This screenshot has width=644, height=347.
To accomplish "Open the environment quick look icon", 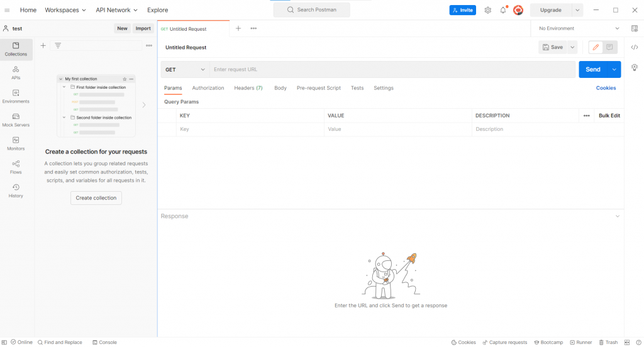I will pyautogui.click(x=635, y=28).
